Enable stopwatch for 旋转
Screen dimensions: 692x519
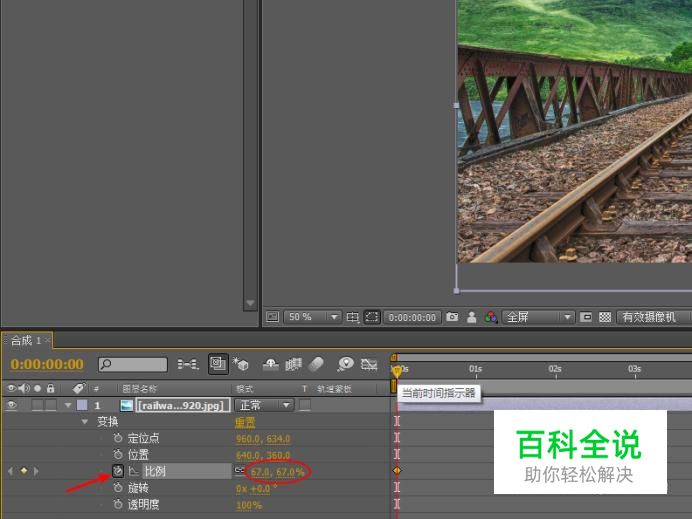coord(117,488)
